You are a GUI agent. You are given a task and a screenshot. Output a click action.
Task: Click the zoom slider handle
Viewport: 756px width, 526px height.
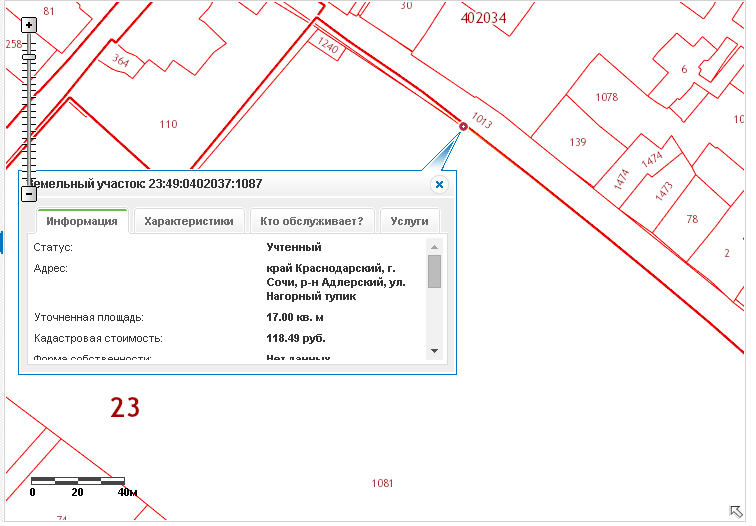pyautogui.click(x=29, y=57)
